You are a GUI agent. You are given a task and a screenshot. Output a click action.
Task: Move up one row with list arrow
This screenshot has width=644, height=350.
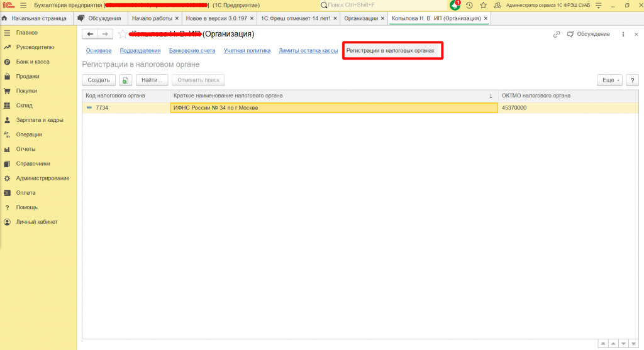(x=613, y=344)
